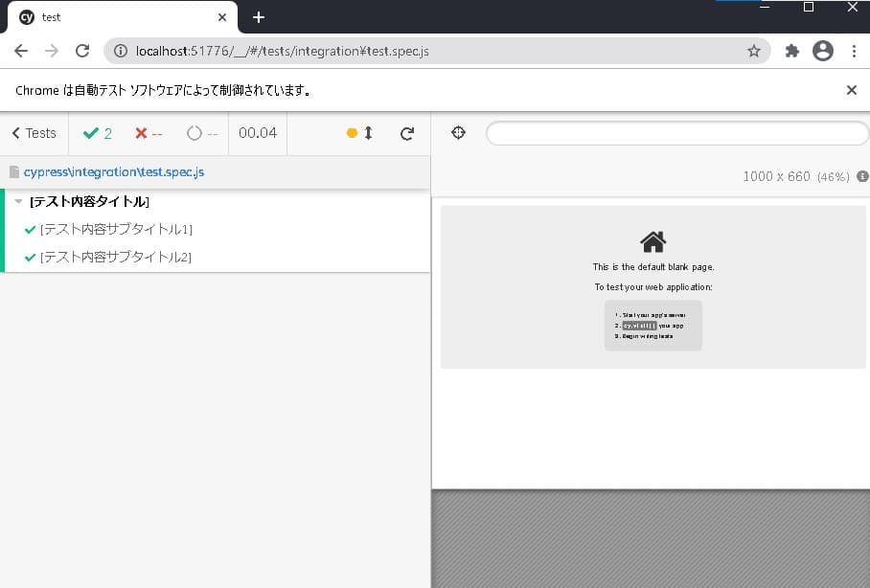Click the passed tests green checkmark count
This screenshot has width=870, height=588.
pyautogui.click(x=97, y=133)
